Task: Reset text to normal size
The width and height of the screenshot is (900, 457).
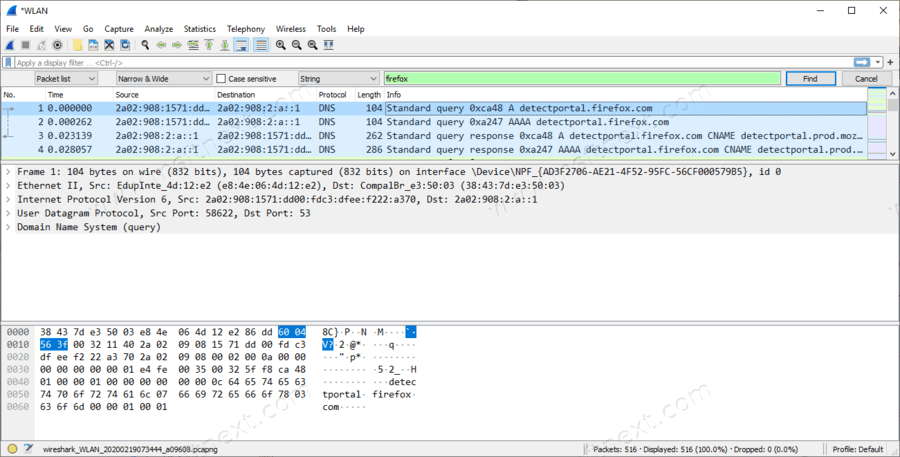Action: coord(313,45)
